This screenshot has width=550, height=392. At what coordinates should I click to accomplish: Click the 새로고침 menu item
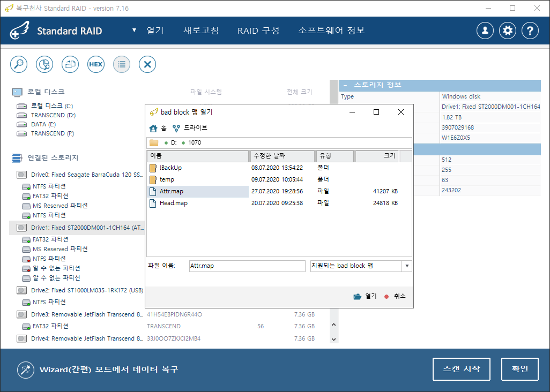(201, 31)
